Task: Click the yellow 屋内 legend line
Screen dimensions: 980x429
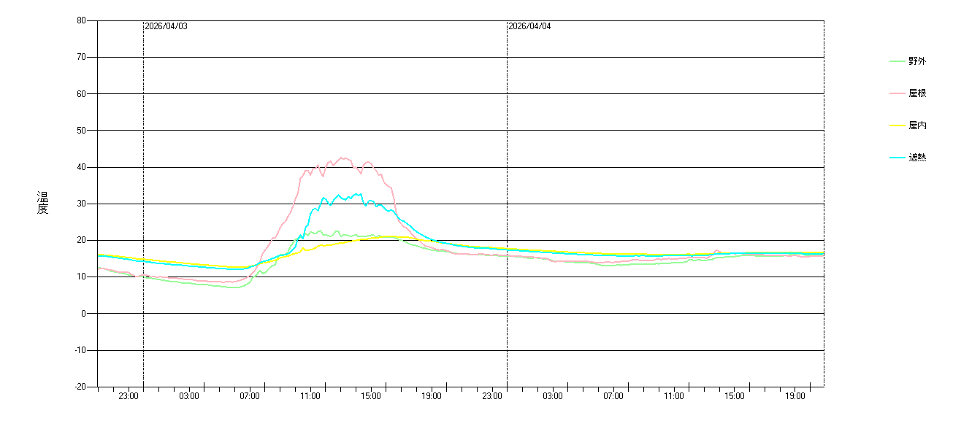Action: click(897, 125)
